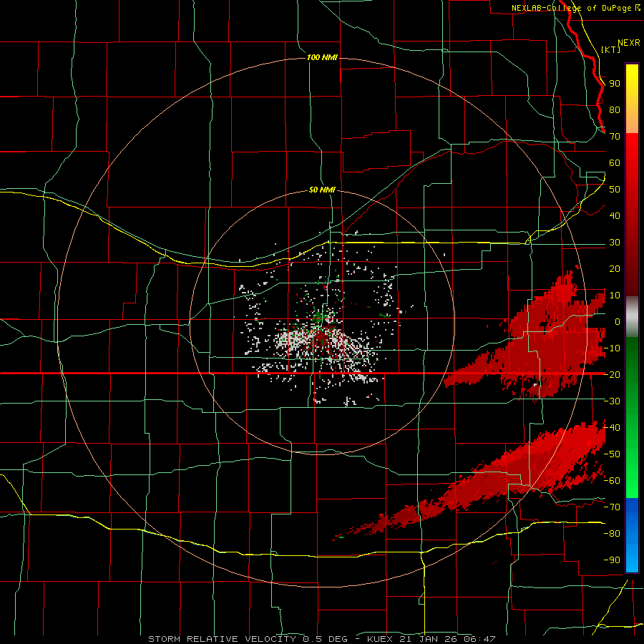Viewport: 644px width, 644px height.
Task: Click the KT units label above the color scale
Action: [x=611, y=49]
